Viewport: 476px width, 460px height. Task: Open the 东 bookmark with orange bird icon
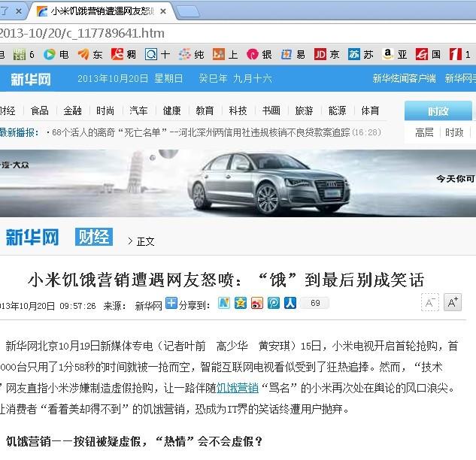coord(89,55)
